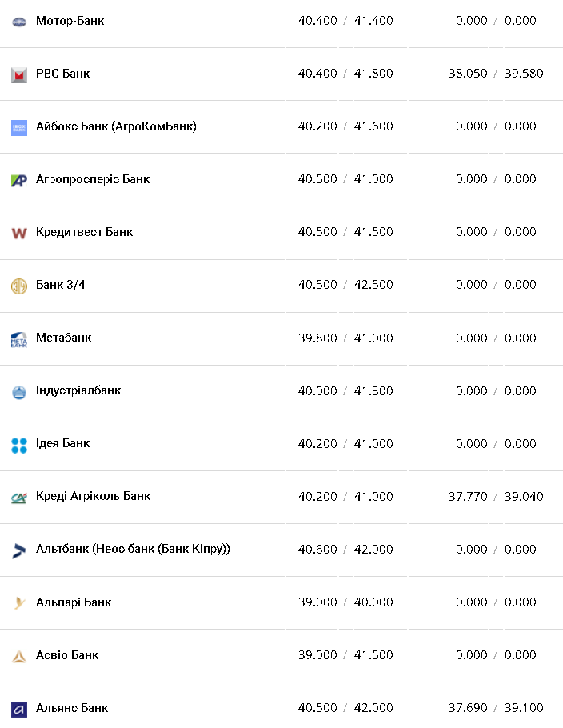Click Банк 3/4 rate 40.500 / 42.500

(345, 285)
